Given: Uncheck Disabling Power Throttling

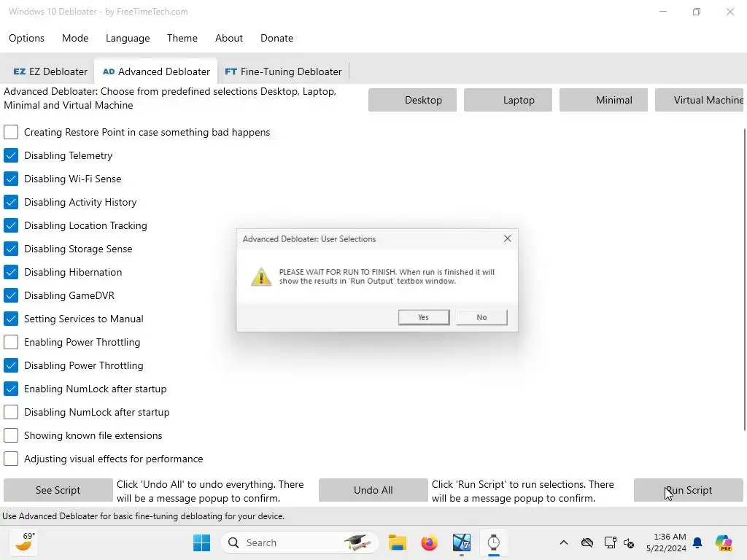Looking at the screenshot, I should pos(11,365).
